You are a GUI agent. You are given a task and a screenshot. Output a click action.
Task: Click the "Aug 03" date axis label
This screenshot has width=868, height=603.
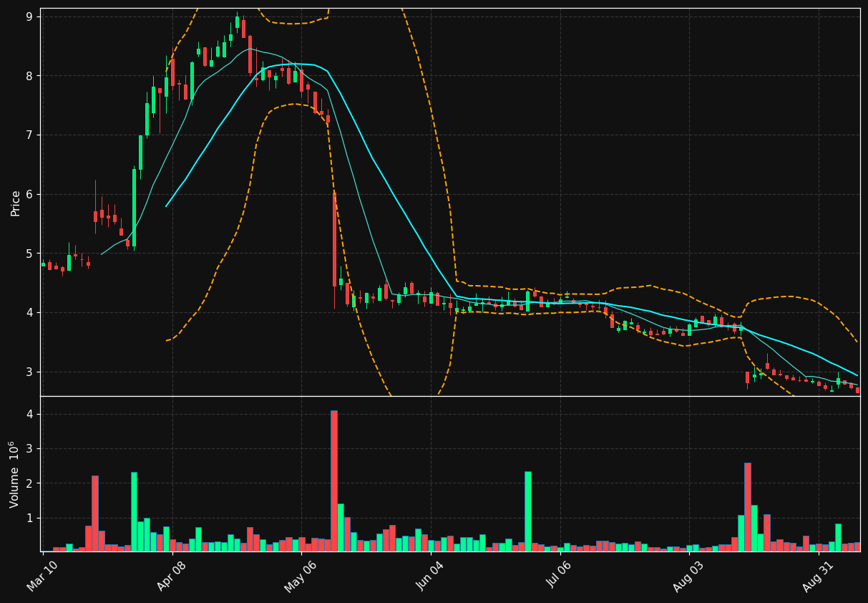[x=688, y=576]
